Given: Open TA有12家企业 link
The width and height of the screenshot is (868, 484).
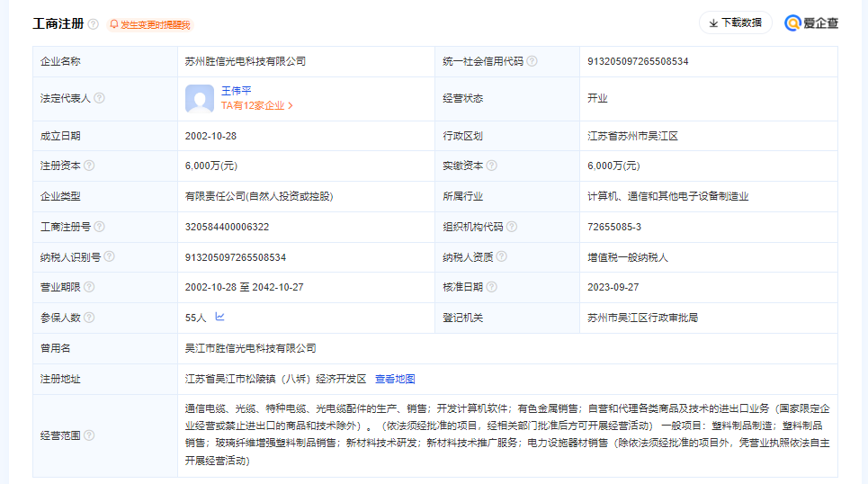Looking at the screenshot, I should pyautogui.click(x=257, y=105).
